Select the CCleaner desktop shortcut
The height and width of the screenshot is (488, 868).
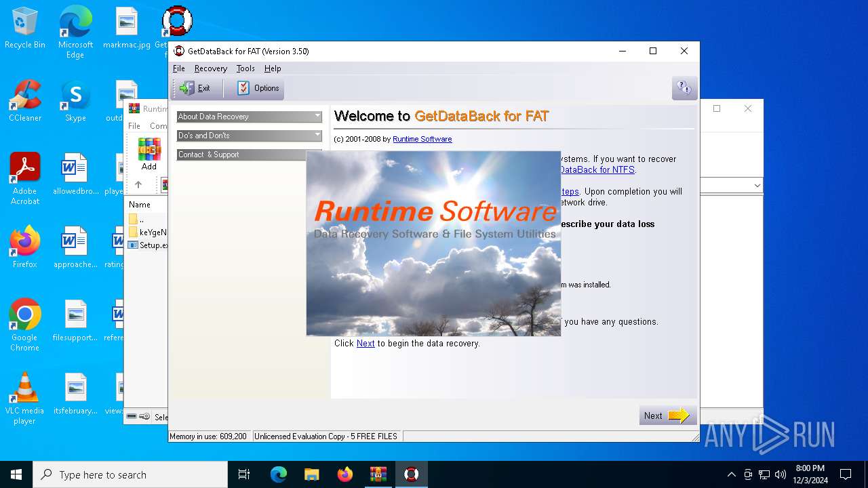coord(25,102)
